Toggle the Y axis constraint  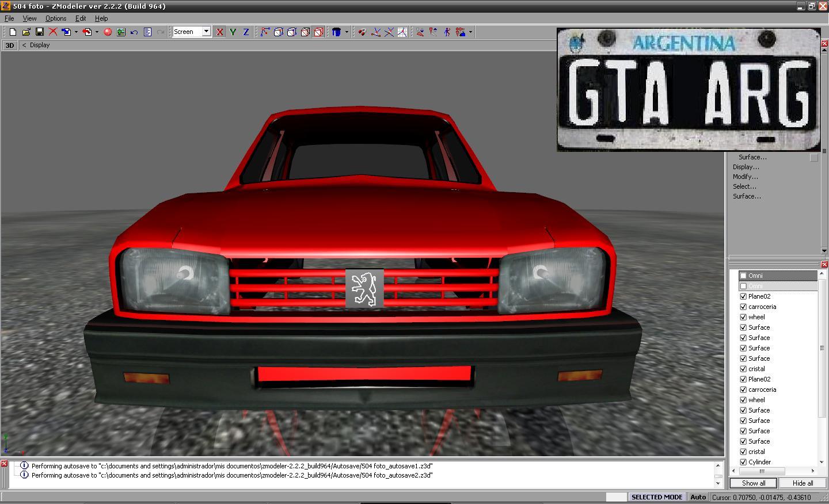pos(233,32)
